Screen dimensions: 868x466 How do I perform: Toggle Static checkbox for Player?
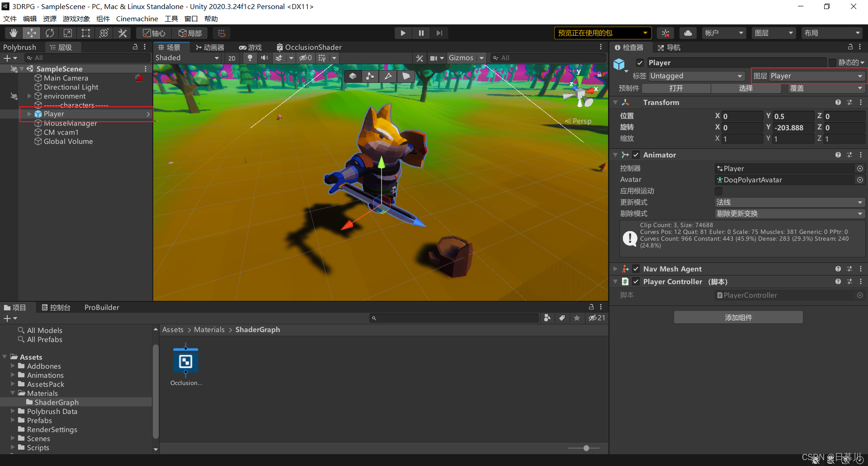832,62
